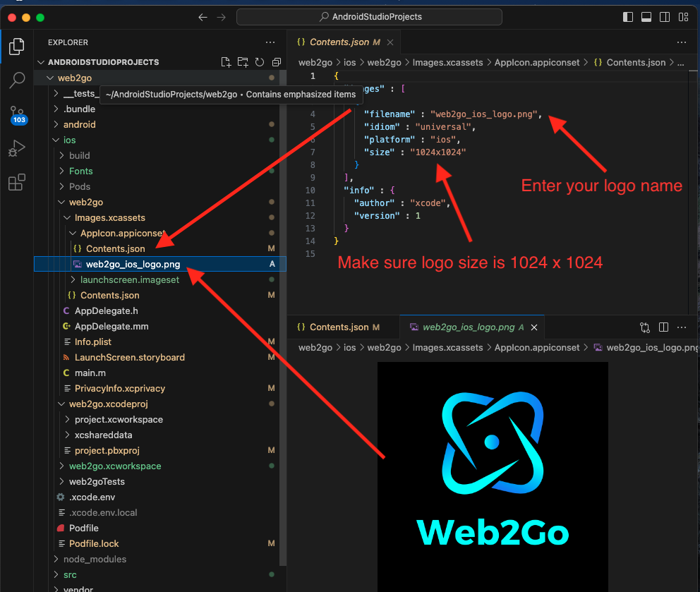Close the web2go_ios_logo.png tab
Screen dimensions: 700x592
[534, 327]
